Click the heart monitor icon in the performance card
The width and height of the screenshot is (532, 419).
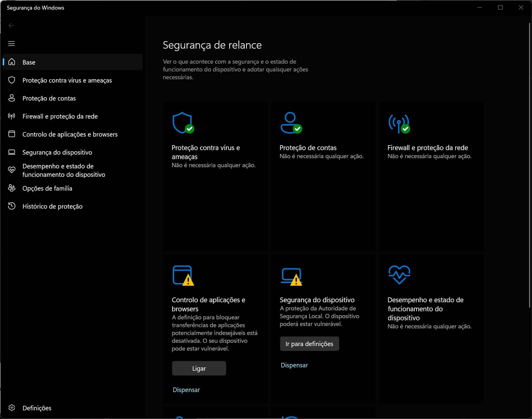coord(399,274)
